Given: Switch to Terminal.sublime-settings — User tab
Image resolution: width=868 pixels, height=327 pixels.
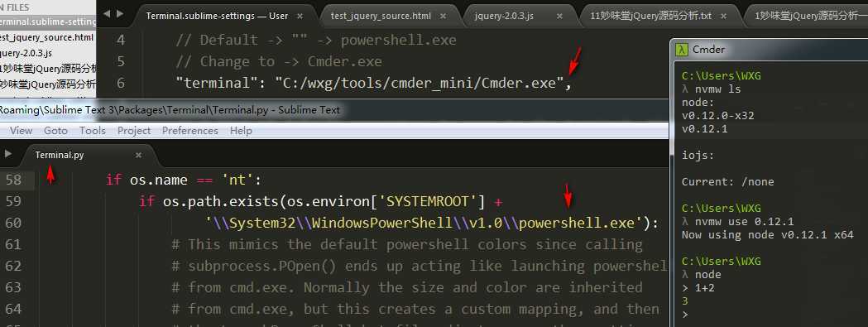Looking at the screenshot, I should pyautogui.click(x=217, y=16).
